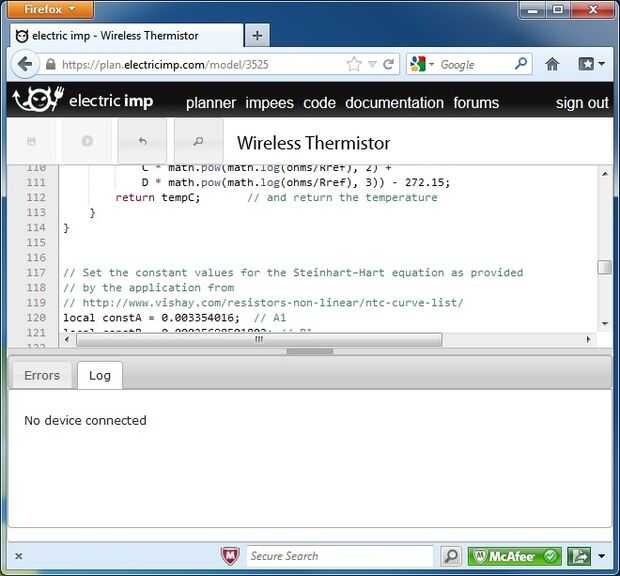Switch to the Errors tab

pos(42,375)
